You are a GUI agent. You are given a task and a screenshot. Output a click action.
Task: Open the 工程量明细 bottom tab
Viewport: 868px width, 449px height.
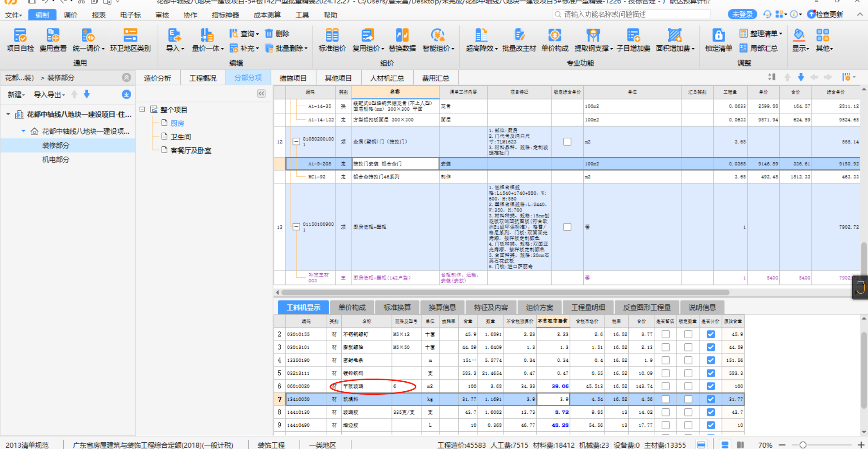click(588, 308)
